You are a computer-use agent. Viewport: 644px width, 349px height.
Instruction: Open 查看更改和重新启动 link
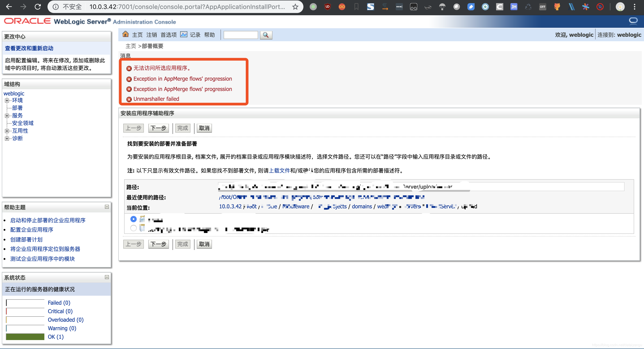coord(29,48)
